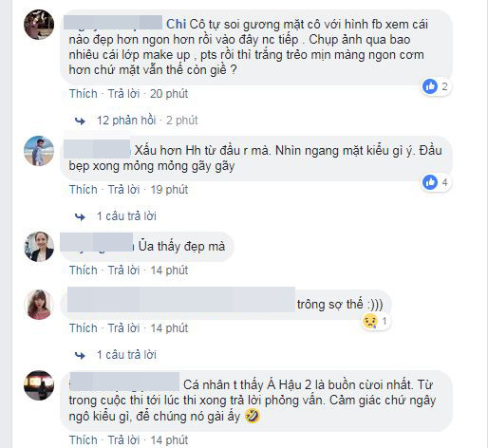Image resolution: width=488 pixels, height=448 pixels.
Task: Click Thích under the 20 phút comment
Action: pos(84,94)
